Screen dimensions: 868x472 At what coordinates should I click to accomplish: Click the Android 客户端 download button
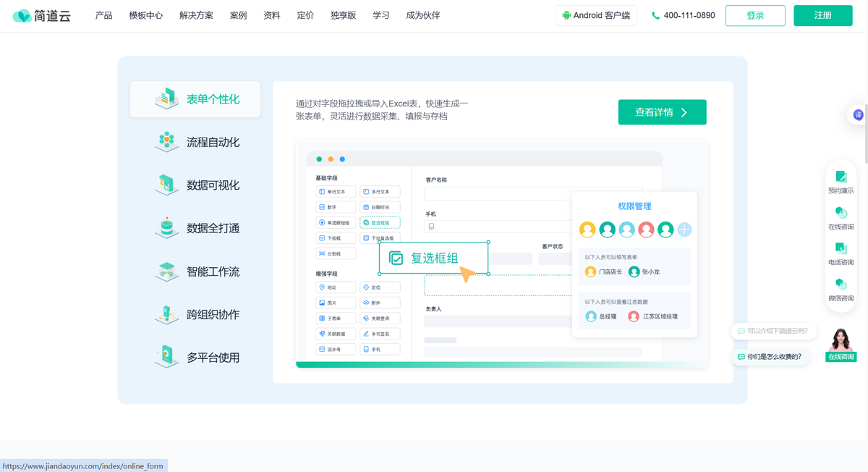click(596, 15)
